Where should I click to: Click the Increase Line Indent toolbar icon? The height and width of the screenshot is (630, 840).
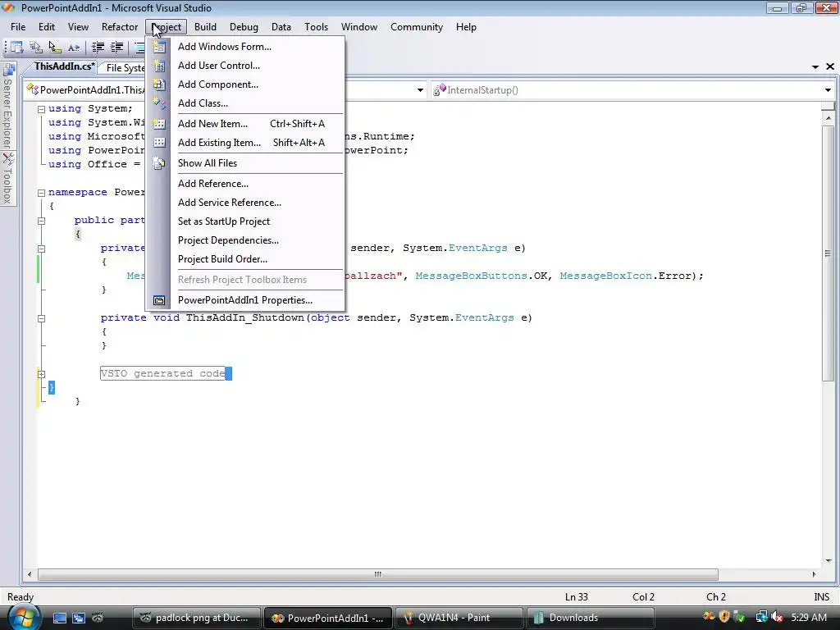pyautogui.click(x=116, y=47)
